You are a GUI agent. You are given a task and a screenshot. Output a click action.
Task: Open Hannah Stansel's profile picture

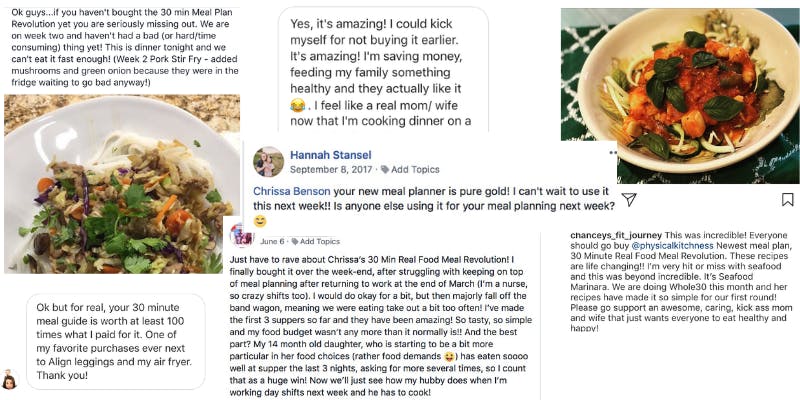(x=268, y=162)
